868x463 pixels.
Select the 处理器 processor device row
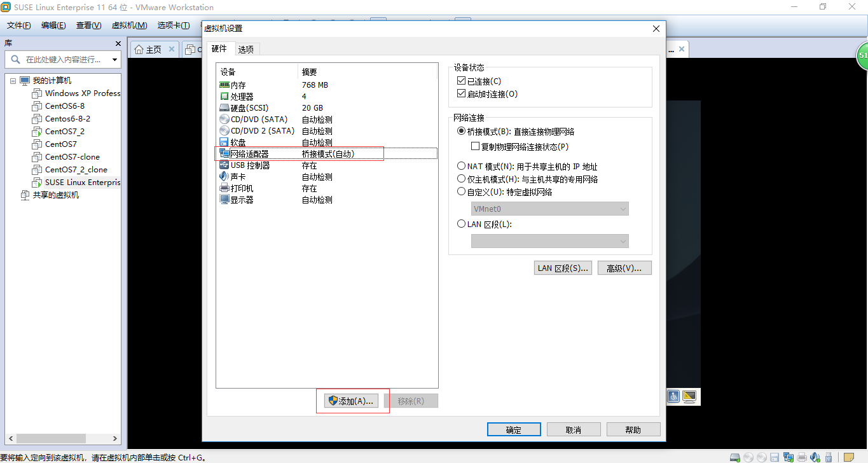(x=327, y=96)
